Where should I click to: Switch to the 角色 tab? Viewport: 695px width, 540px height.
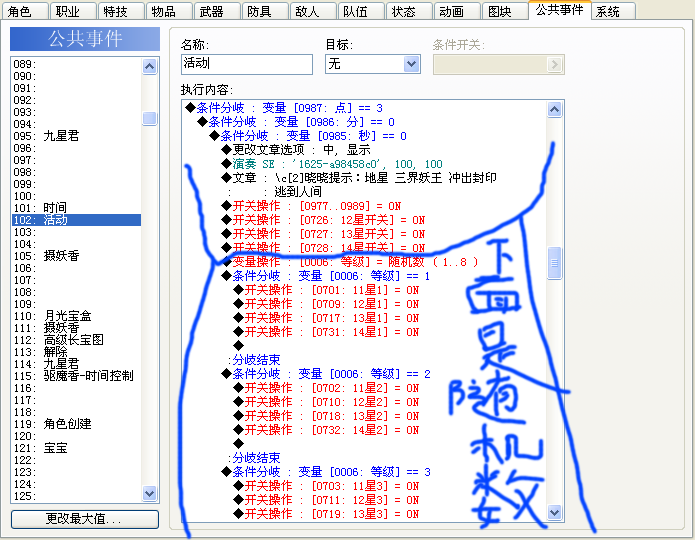tap(24, 11)
